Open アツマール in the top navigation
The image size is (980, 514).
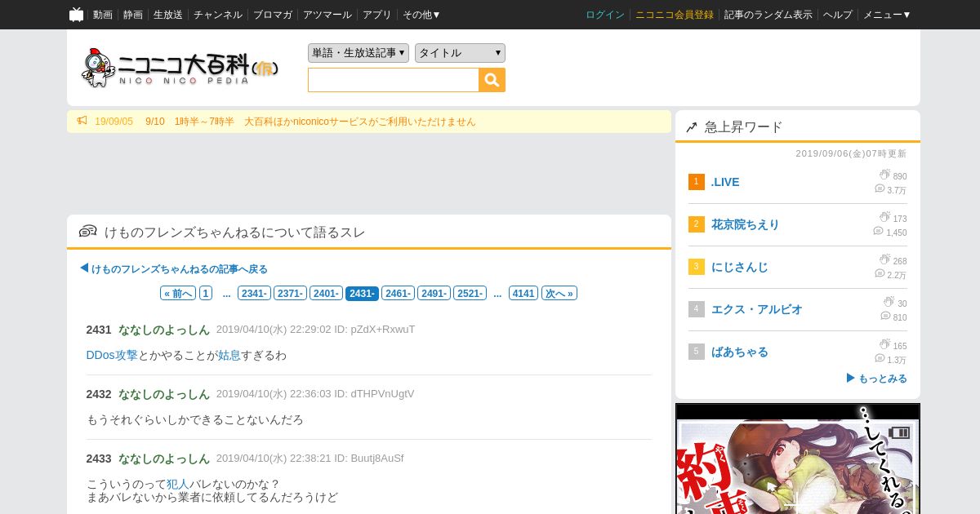coord(327,15)
